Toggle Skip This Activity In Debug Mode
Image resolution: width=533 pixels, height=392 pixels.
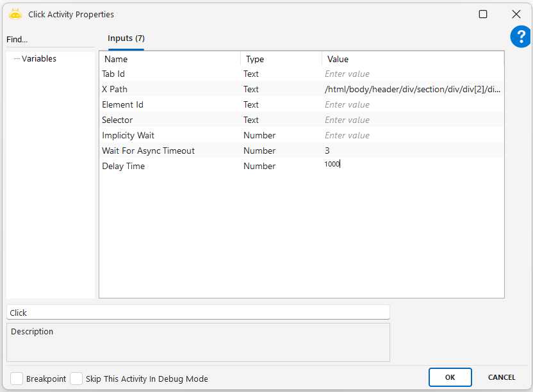tap(76, 379)
